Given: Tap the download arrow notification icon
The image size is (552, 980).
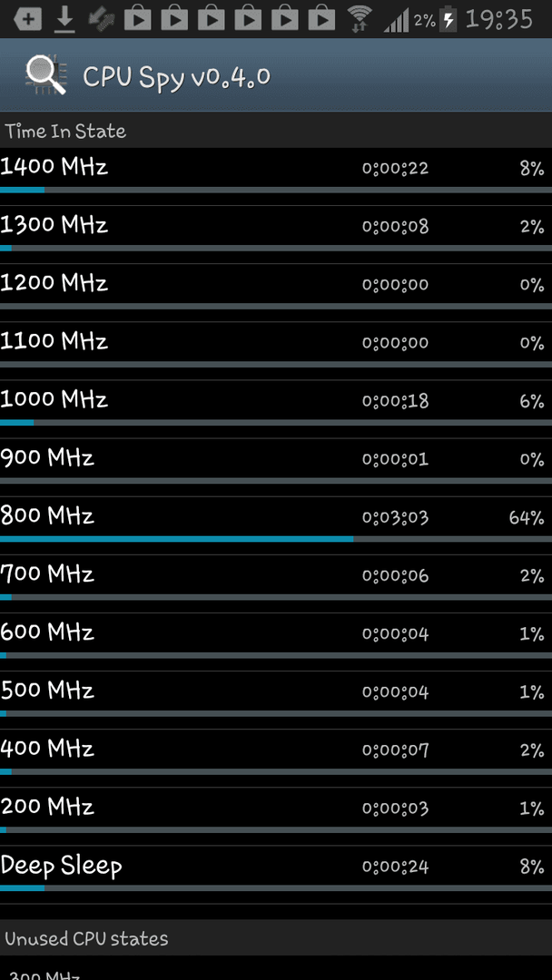Looking at the screenshot, I should pyautogui.click(x=64, y=19).
